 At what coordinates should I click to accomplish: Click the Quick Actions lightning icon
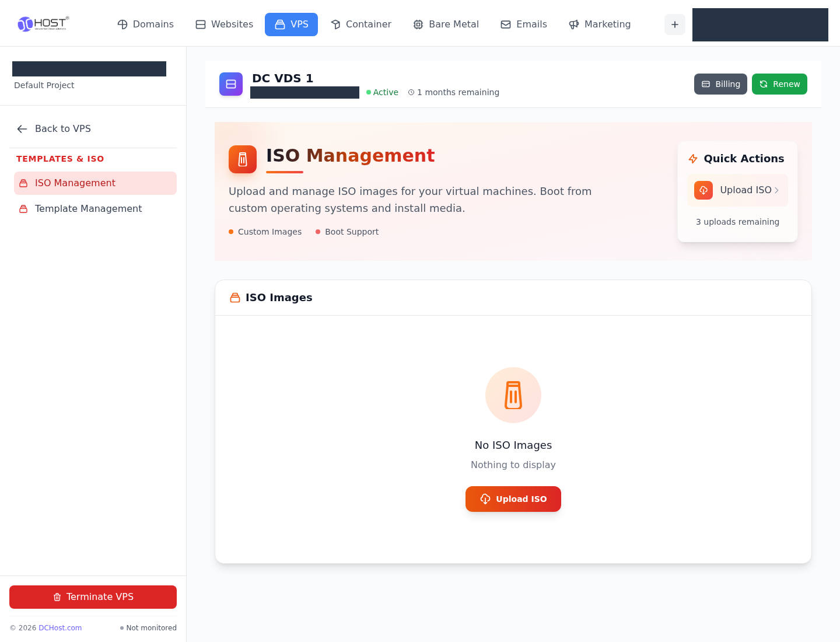click(x=693, y=159)
